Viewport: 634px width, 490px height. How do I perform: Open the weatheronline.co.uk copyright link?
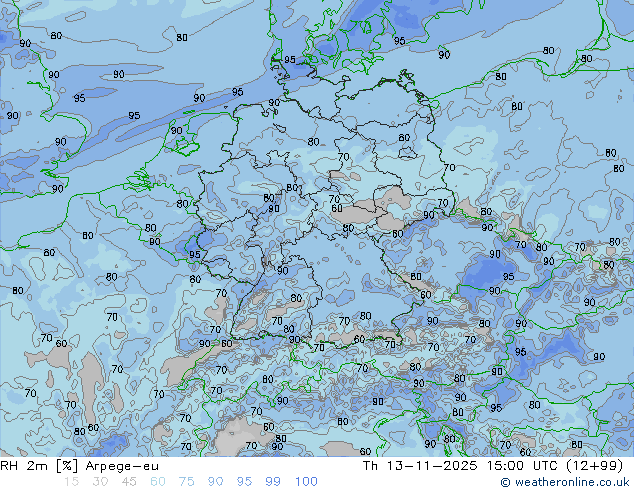point(565,482)
